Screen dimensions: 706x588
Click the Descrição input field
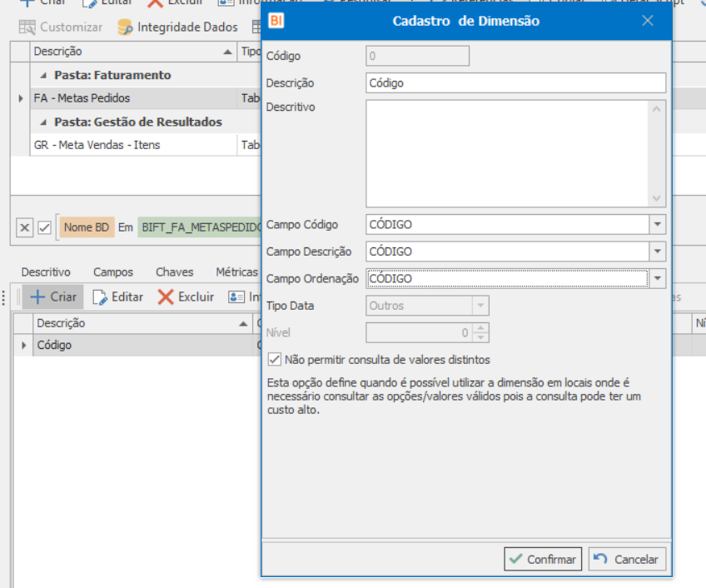tap(515, 83)
